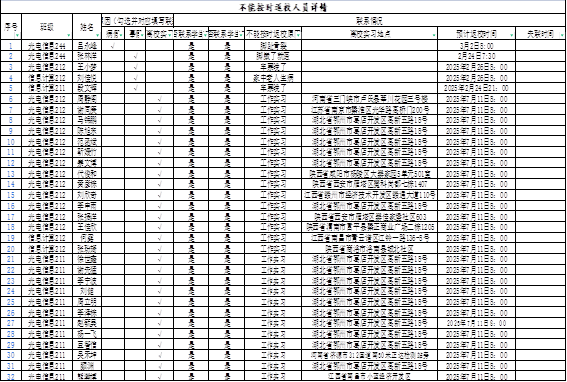Select the sheet title cell 不能按时返校人员详情

283,7
